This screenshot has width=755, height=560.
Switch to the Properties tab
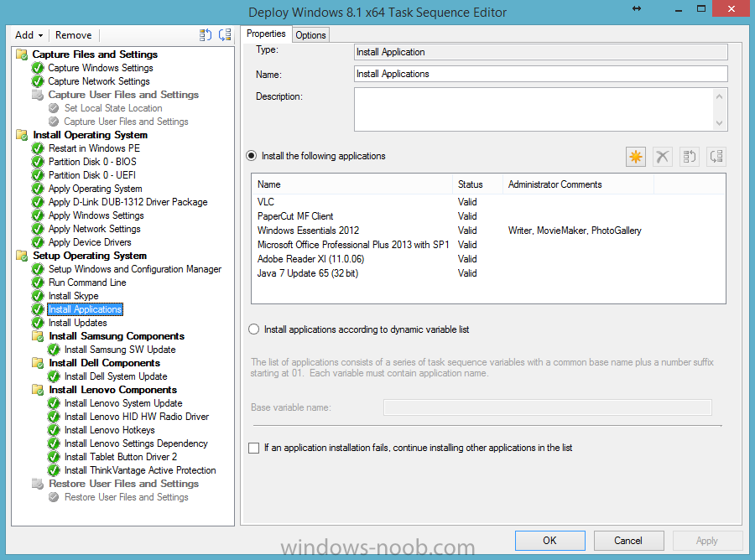(x=266, y=34)
